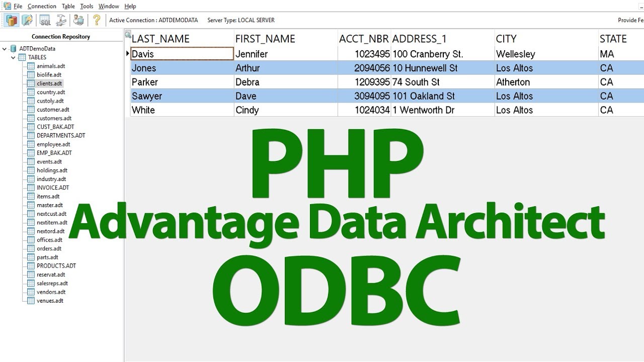Image resolution: width=644 pixels, height=362 pixels.
Task: Click the table icon beside custoly.adt
Action: pyautogui.click(x=31, y=101)
